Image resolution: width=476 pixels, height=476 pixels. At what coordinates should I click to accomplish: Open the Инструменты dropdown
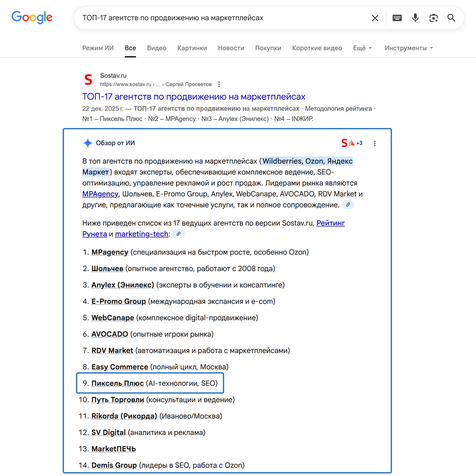(x=409, y=48)
